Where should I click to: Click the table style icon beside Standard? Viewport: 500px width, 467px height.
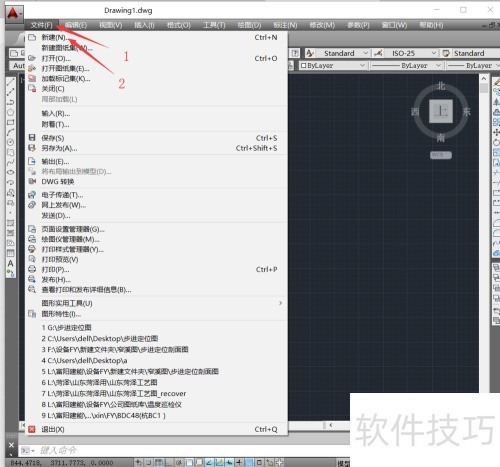pos(446,53)
